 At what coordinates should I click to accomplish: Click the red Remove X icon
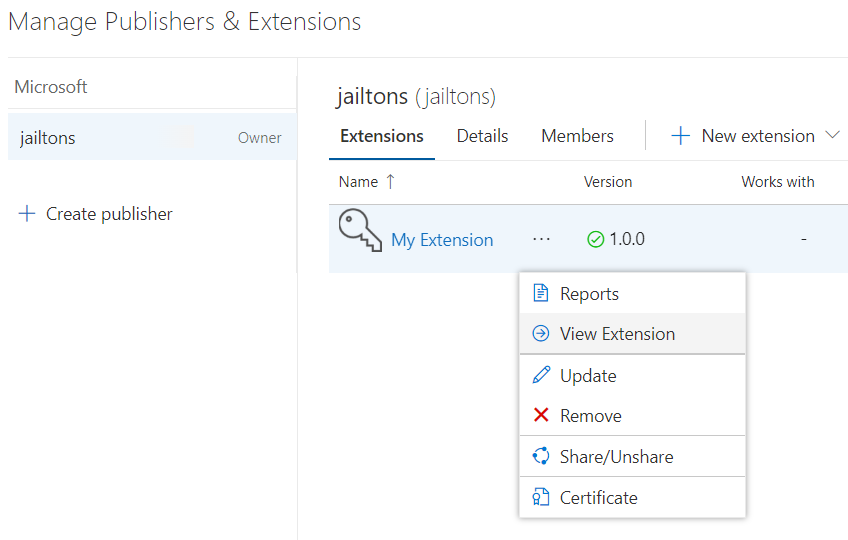coord(541,415)
